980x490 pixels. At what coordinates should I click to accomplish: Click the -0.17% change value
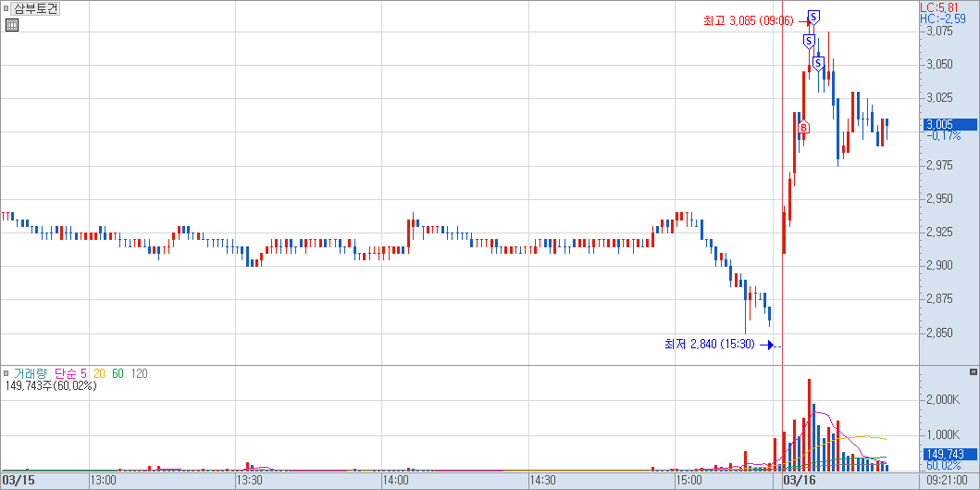point(944,135)
